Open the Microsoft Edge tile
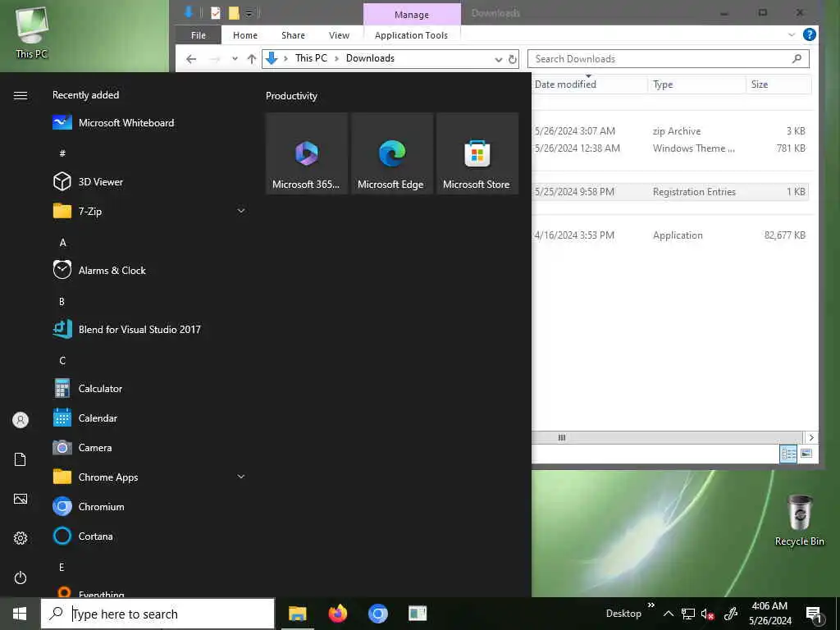This screenshot has width=840, height=630. coord(391,153)
